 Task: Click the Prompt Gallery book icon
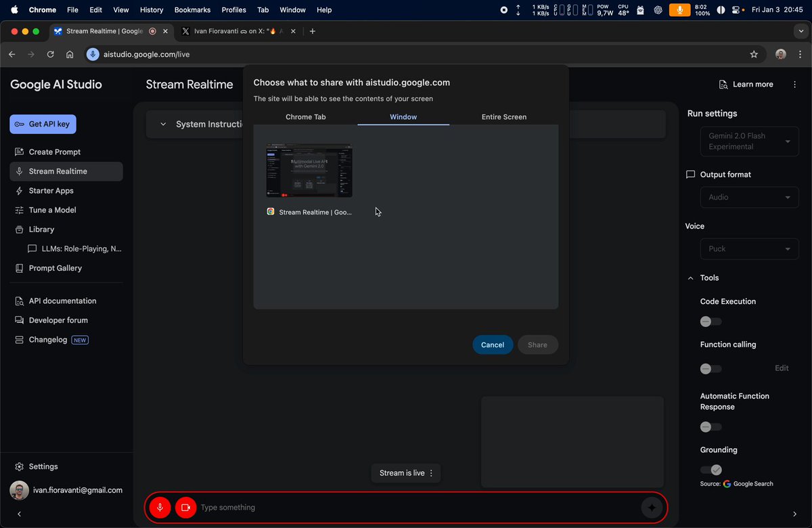pyautogui.click(x=19, y=268)
